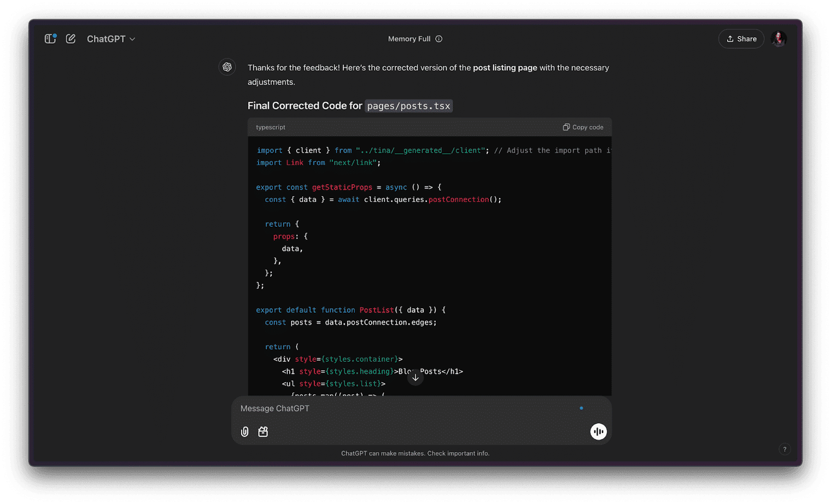831x504 pixels.
Task: Click the typescript language label
Action: [271, 127]
